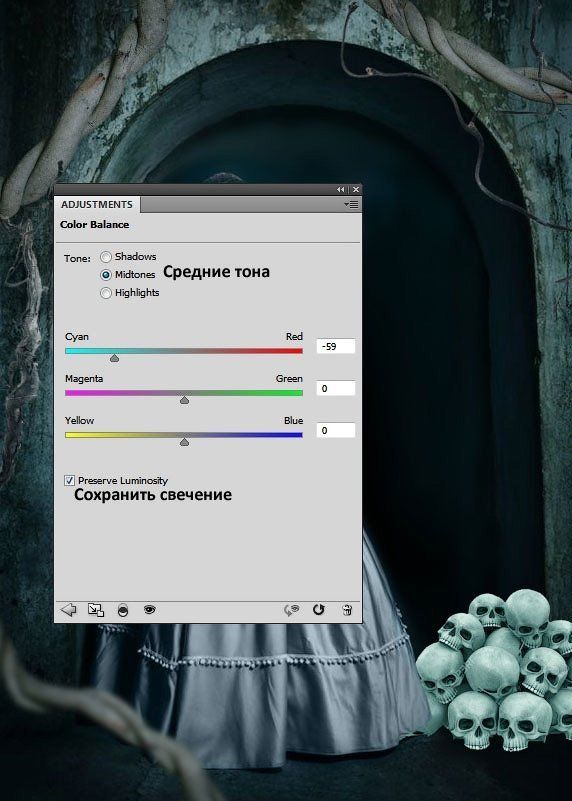The width and height of the screenshot is (572, 801).
Task: Click the Cyan label
Action: click(x=77, y=337)
